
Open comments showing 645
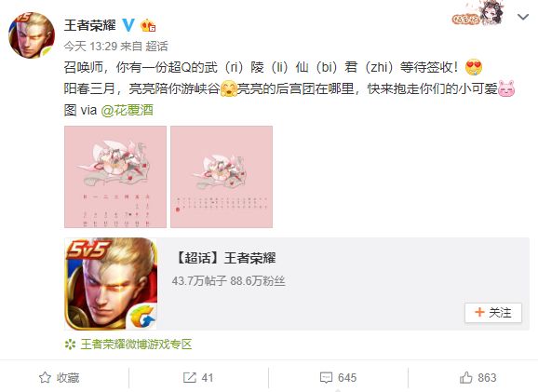click(338, 378)
